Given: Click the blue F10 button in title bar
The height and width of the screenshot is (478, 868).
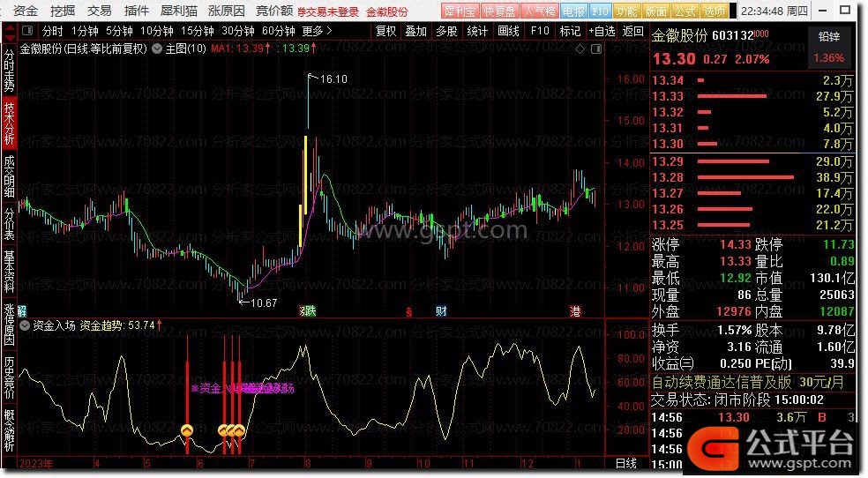Looking at the screenshot, I should [600, 11].
